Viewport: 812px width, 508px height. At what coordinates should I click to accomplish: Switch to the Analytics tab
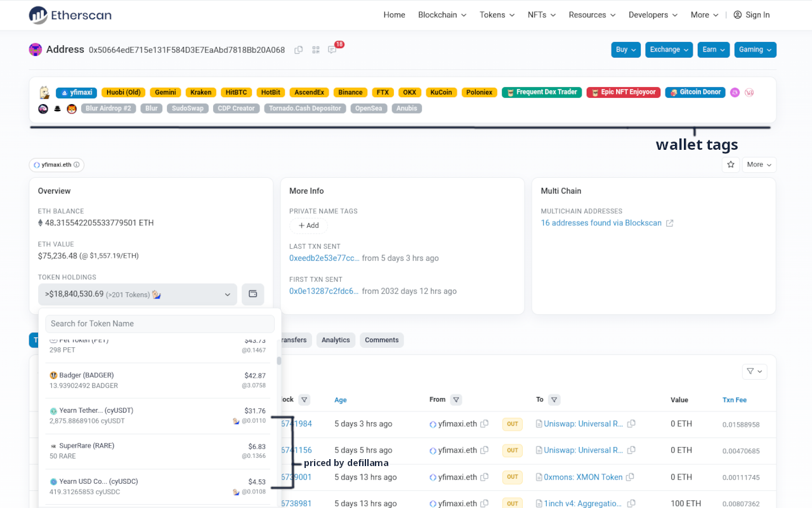coord(336,340)
